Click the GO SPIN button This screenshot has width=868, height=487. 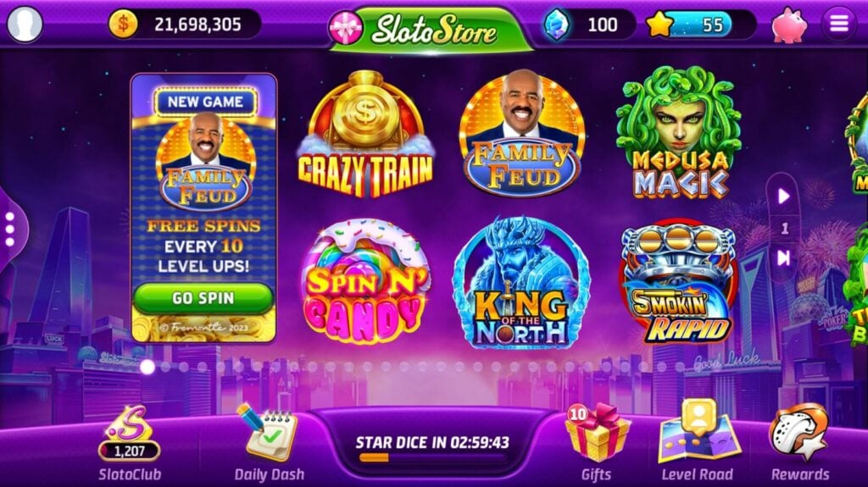[203, 298]
